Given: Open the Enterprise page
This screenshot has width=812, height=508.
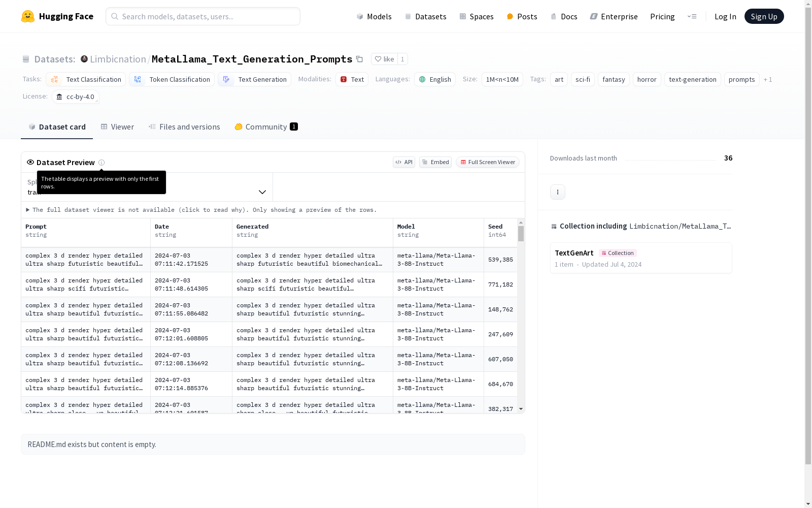Looking at the screenshot, I should click(614, 16).
